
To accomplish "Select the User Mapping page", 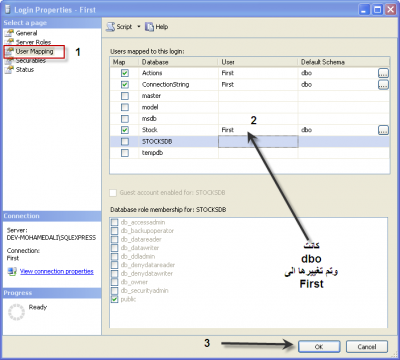I will pyautogui.click(x=34, y=51).
